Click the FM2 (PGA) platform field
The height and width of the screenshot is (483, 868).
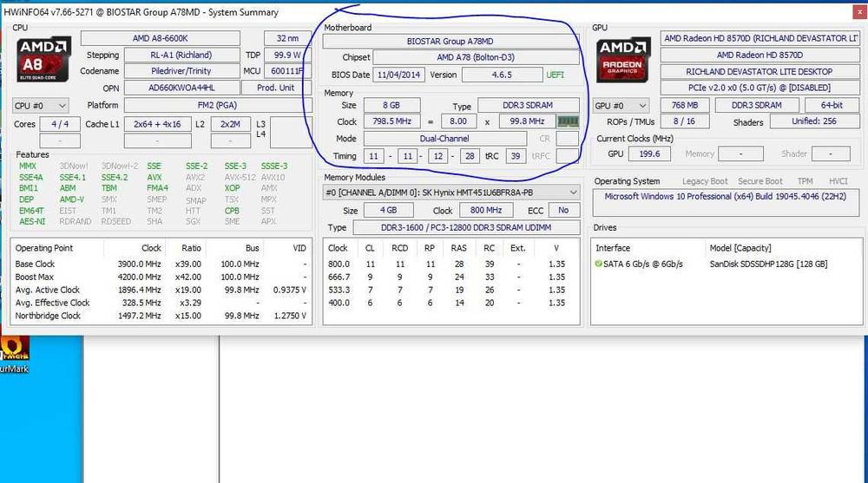217,105
